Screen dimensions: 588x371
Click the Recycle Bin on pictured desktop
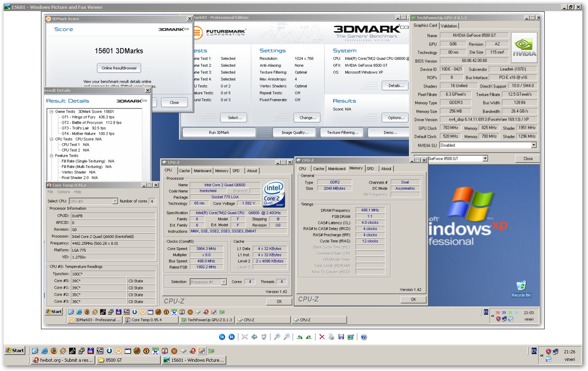(521, 289)
